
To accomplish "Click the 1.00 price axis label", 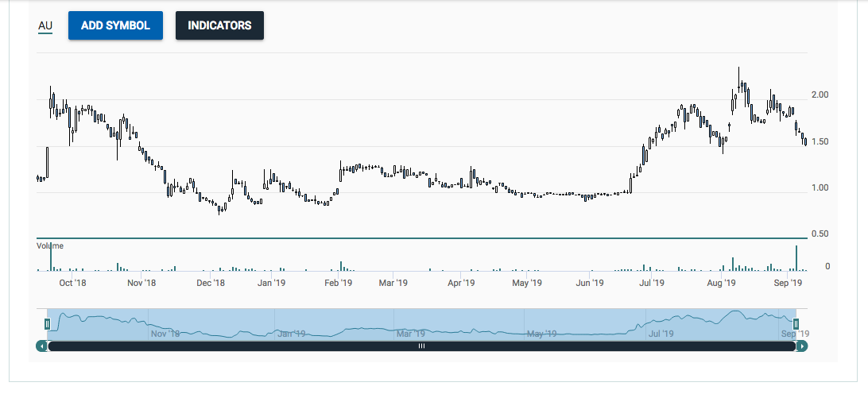I will (820, 188).
